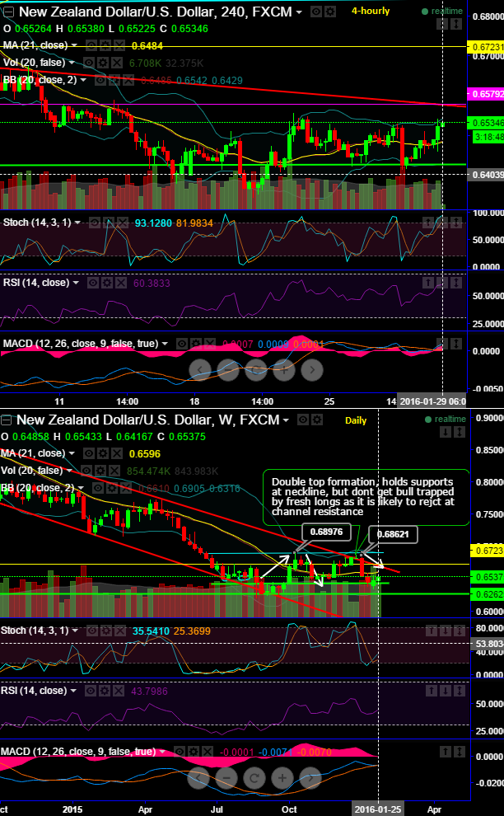Open symbol settings gear on 4-hourly chart title
Screen dimensions: 504x816
(x=330, y=12)
